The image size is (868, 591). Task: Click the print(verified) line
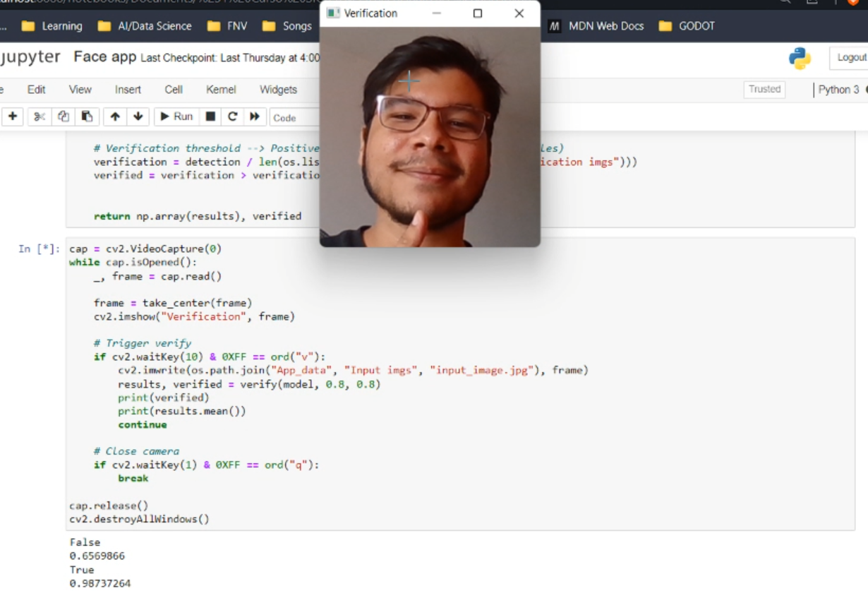click(164, 398)
